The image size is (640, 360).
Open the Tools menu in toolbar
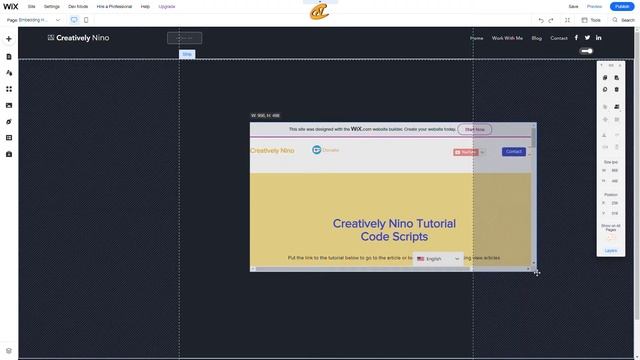tap(591, 20)
